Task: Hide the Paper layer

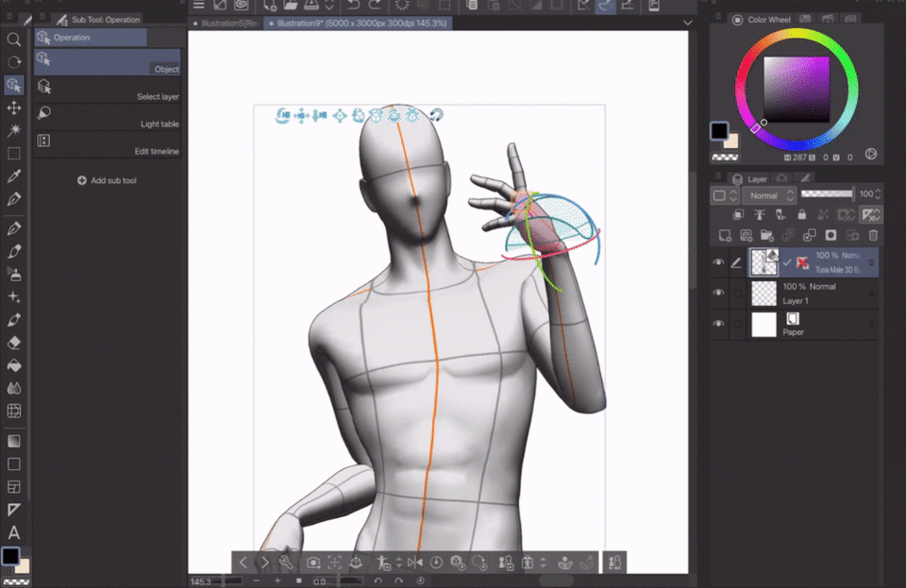Action: [x=718, y=324]
